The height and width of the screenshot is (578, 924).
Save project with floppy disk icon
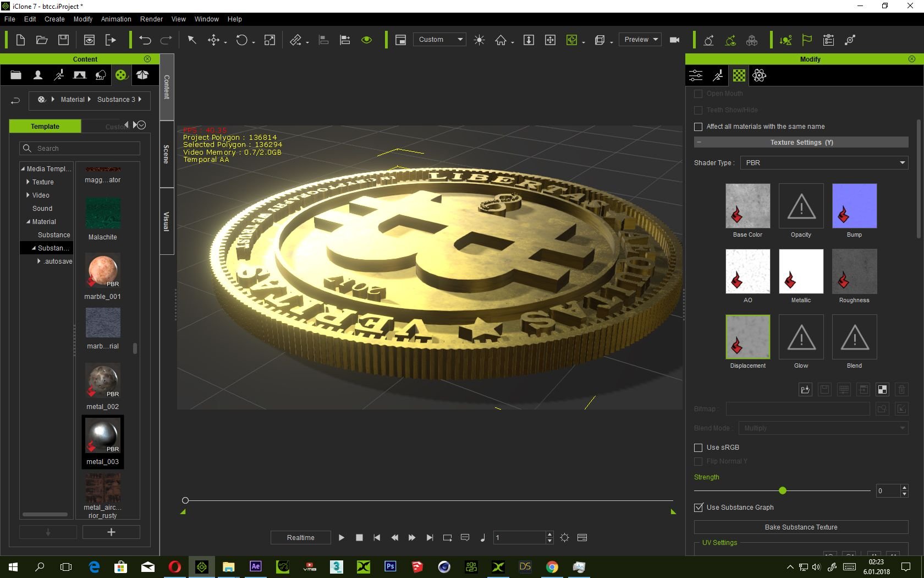64,40
